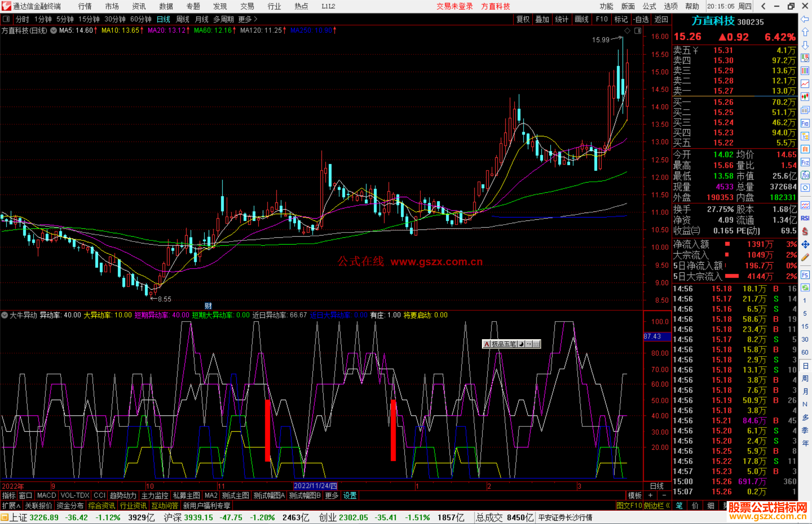
Task: Click the f(x) formula sidebar icon
Action: click(x=805, y=175)
